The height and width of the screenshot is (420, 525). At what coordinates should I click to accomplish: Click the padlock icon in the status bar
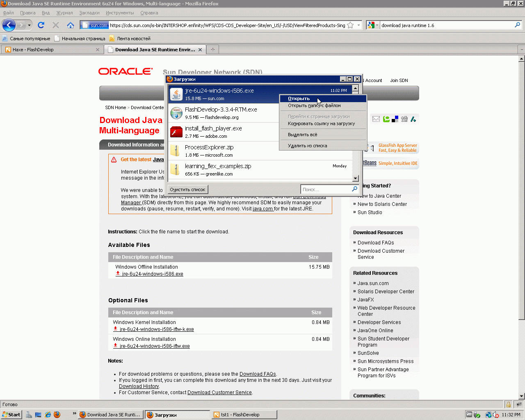click(509, 404)
